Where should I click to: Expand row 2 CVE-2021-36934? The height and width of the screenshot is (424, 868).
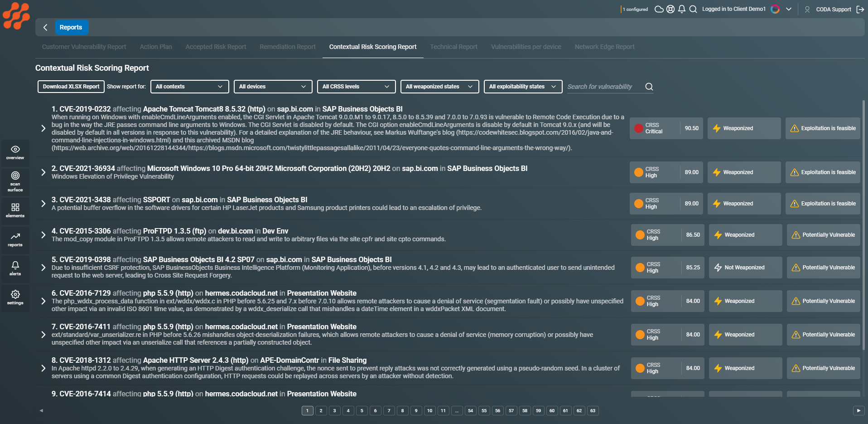pyautogui.click(x=43, y=172)
